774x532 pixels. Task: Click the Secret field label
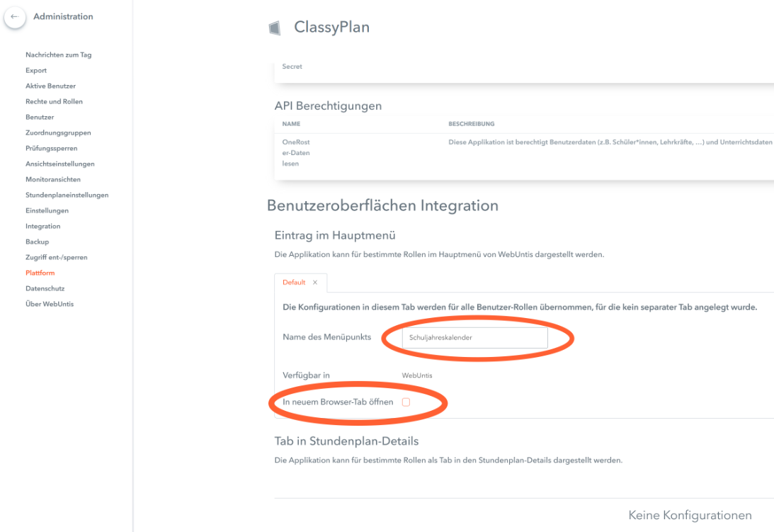(292, 66)
